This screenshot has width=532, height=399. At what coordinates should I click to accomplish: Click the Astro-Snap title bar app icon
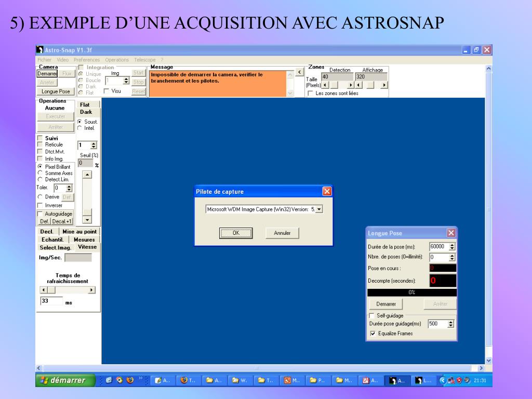click(40, 50)
